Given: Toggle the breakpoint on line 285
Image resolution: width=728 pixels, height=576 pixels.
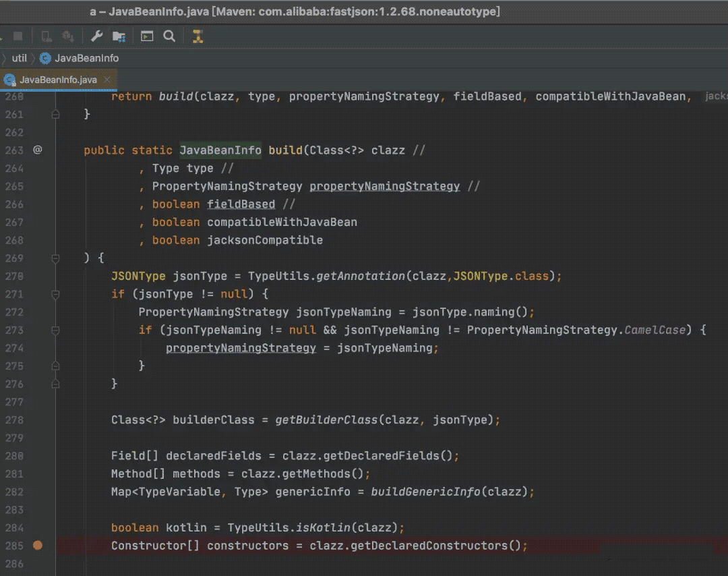Looking at the screenshot, I should (38, 546).
